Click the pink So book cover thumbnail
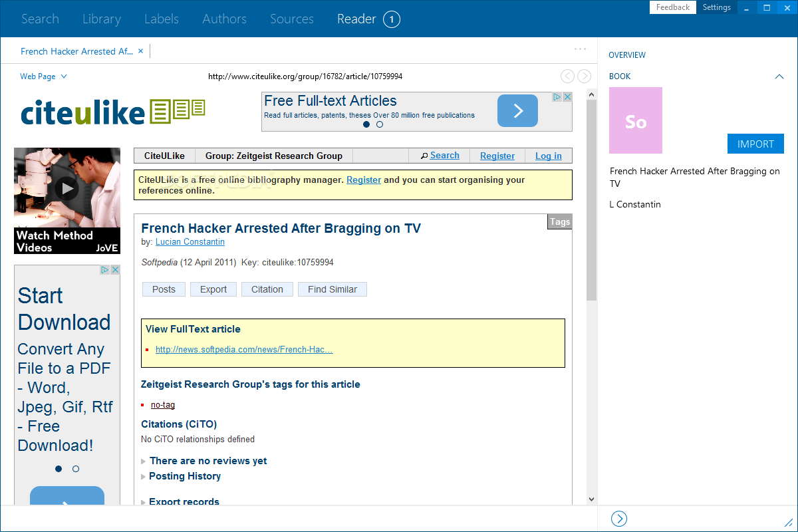 coord(636,121)
